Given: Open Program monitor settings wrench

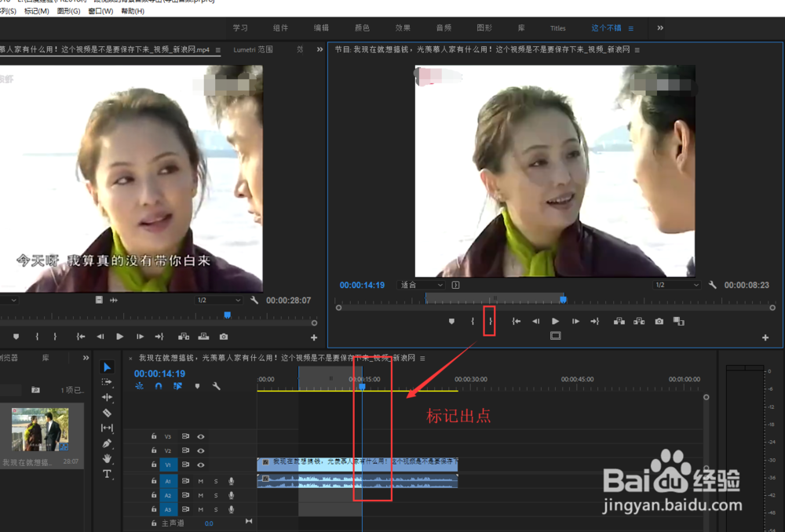Looking at the screenshot, I should [x=713, y=285].
